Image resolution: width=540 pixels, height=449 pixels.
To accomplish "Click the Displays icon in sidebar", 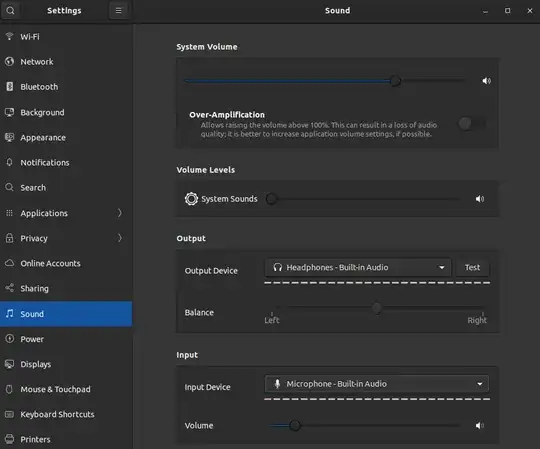I will point(10,364).
